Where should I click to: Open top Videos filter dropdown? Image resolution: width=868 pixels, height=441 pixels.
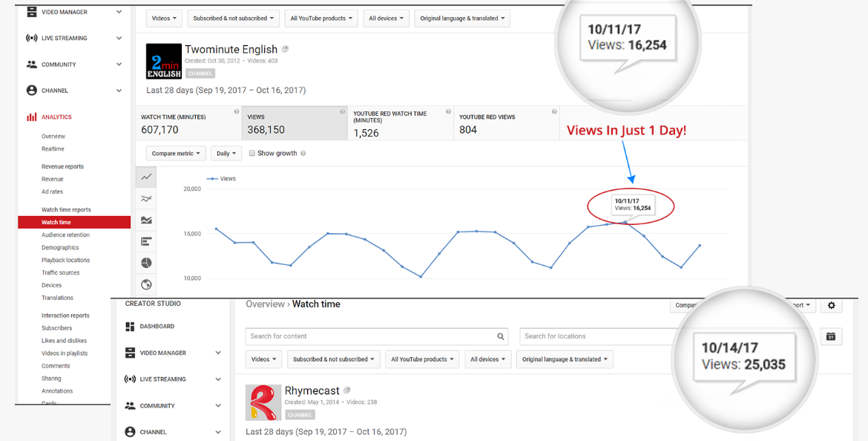coord(165,19)
